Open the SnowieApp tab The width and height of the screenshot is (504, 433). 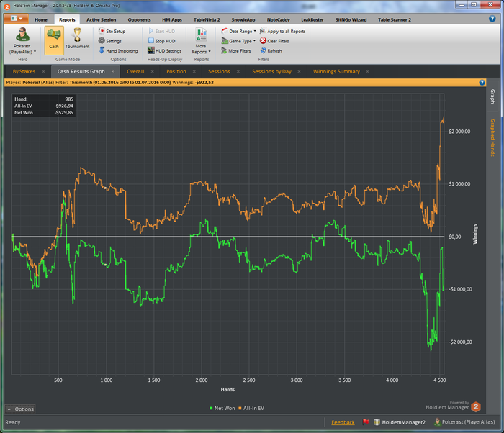coord(243,19)
